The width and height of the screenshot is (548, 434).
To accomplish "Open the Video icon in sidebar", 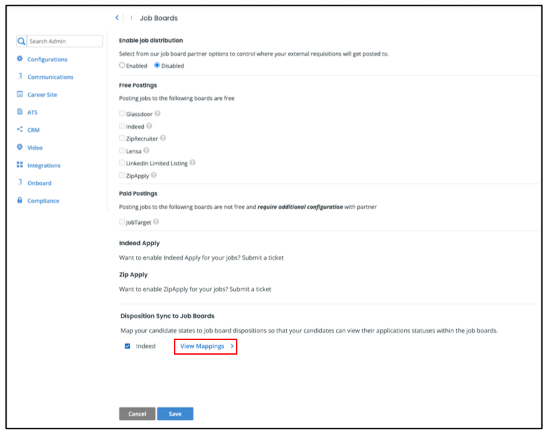I will tap(20, 147).
